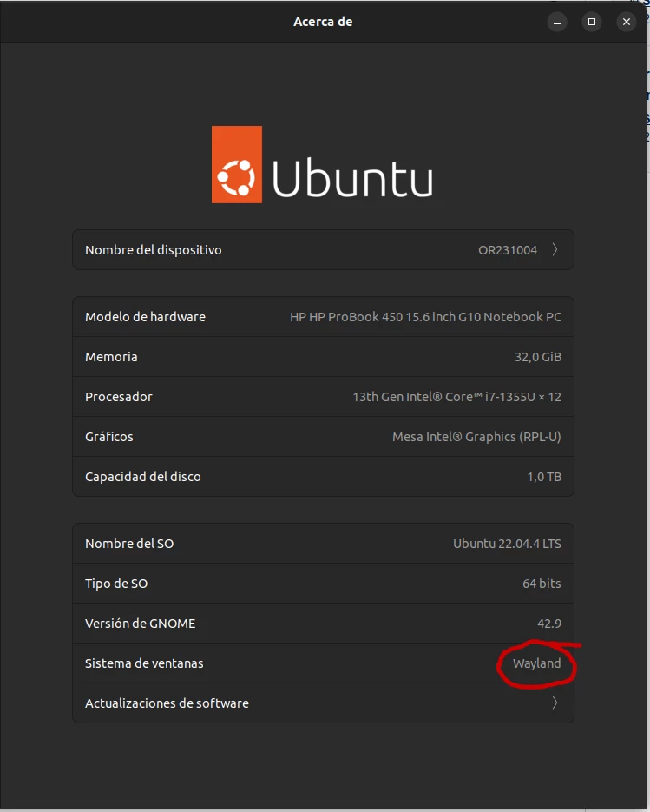Select the HP ProBook 450 model text

[425, 316]
